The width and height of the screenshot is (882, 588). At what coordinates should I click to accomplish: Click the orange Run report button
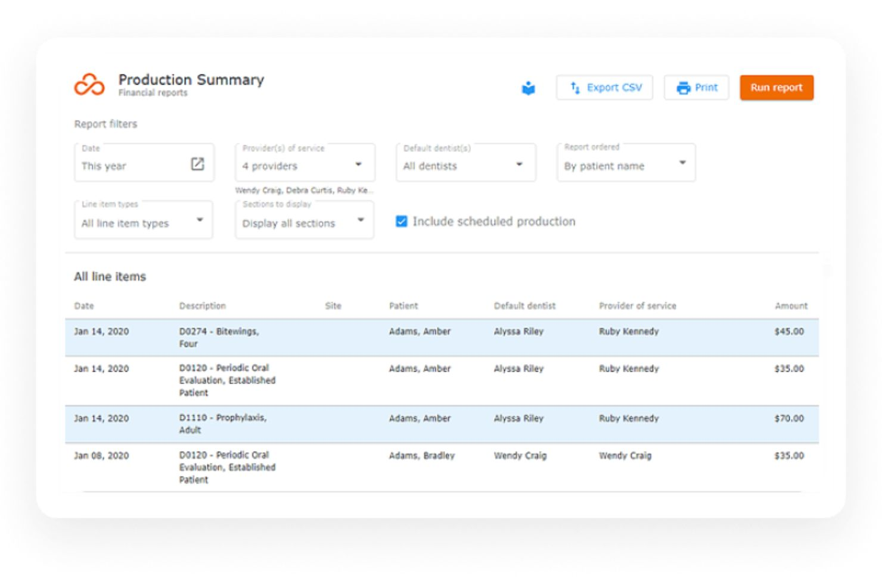[x=777, y=88]
